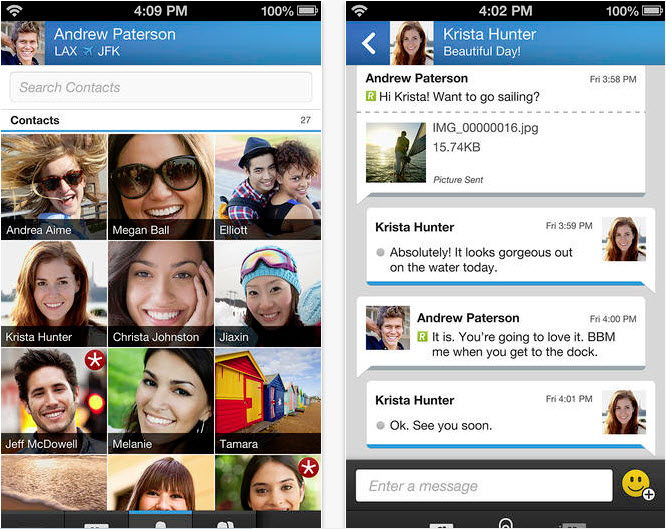Open the Jeff McDowell contact tile

tap(54, 401)
